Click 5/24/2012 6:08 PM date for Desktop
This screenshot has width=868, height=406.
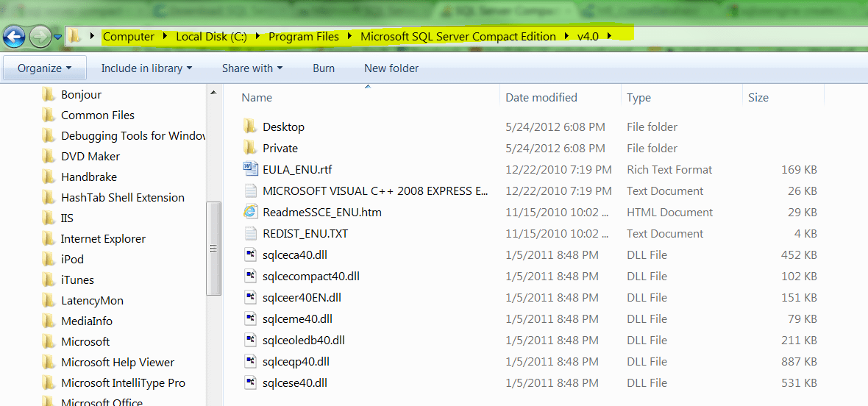(555, 127)
